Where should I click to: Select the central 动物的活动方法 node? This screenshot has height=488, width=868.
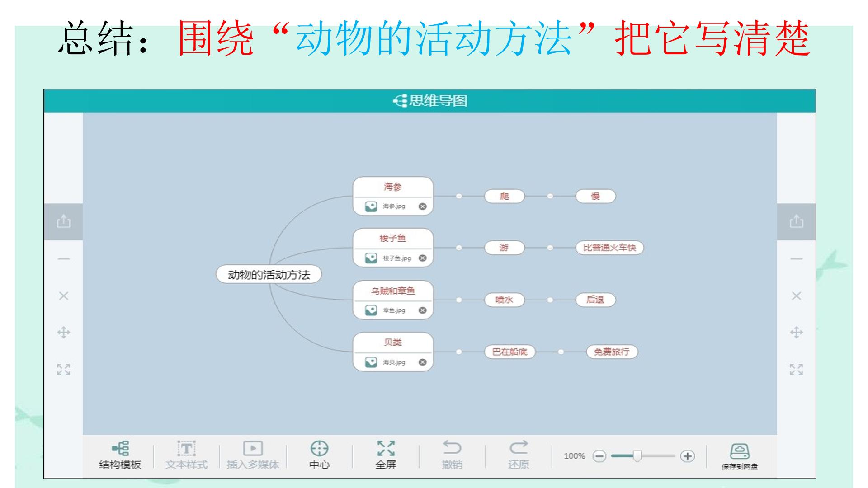[x=269, y=275]
